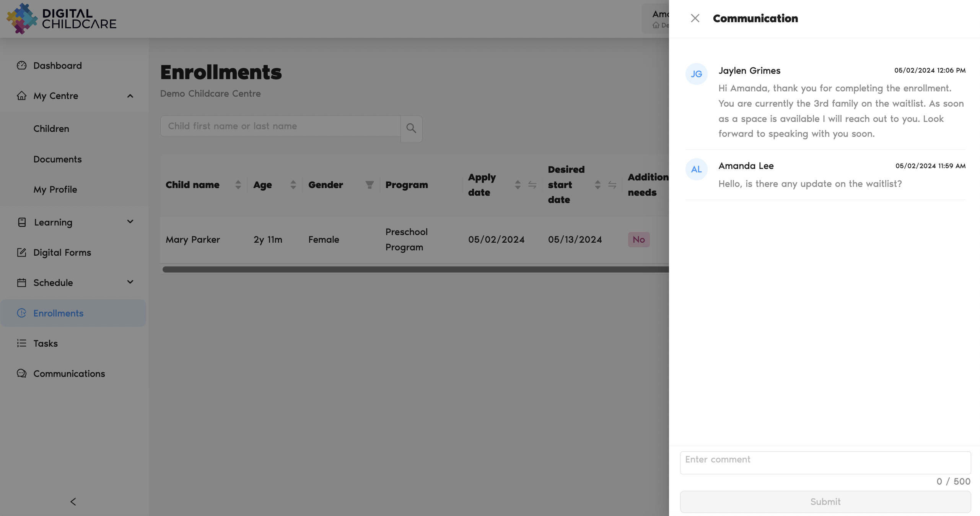Click the Dashboard gauge icon
The height and width of the screenshot is (516, 980).
coord(22,65)
